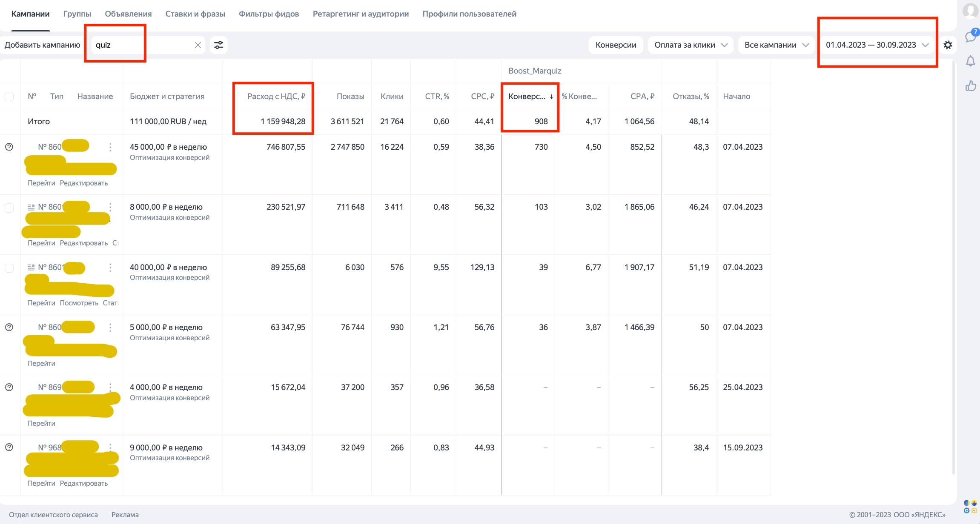
Task: Open notifications bell icon
Action: (x=971, y=61)
